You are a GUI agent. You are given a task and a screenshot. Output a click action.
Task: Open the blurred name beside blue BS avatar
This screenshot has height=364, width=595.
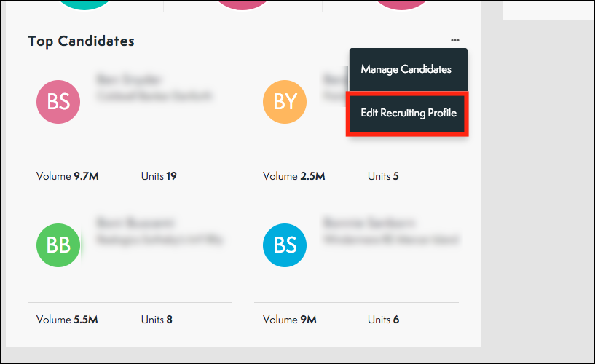click(369, 223)
